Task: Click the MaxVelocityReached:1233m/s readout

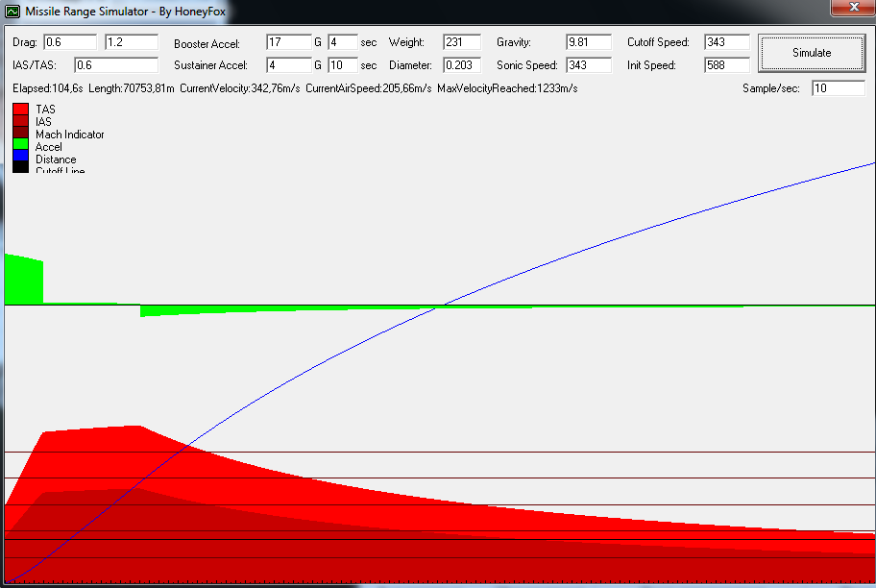Action: 507,88
